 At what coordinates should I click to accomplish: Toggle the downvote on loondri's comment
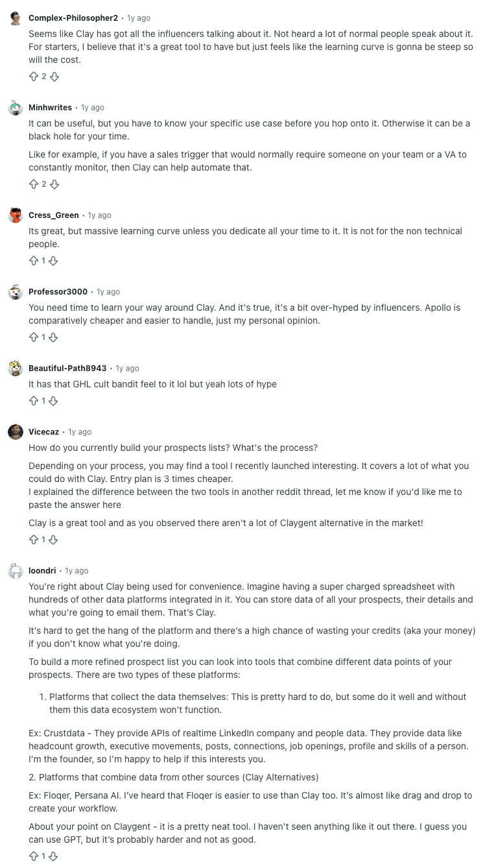[54, 856]
